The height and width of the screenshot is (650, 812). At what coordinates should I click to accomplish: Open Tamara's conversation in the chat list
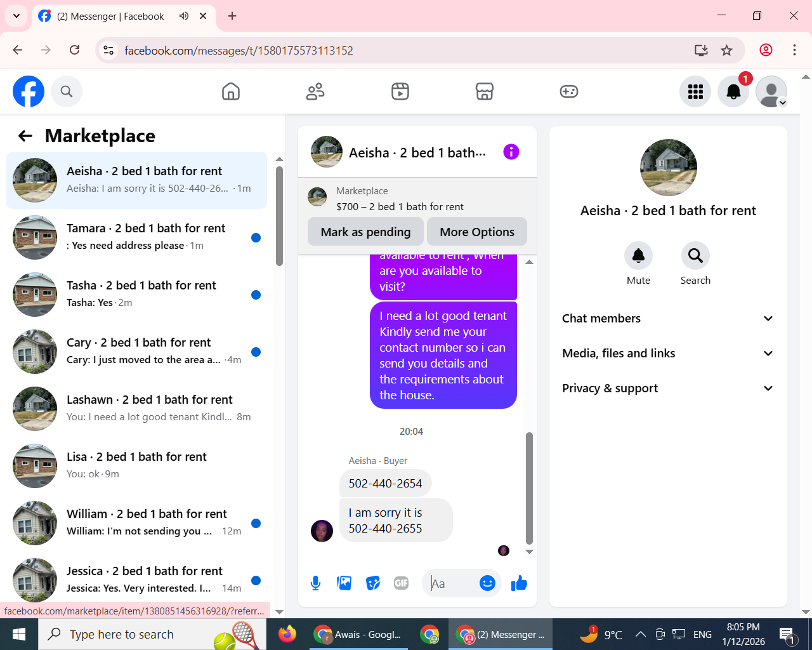(x=136, y=237)
